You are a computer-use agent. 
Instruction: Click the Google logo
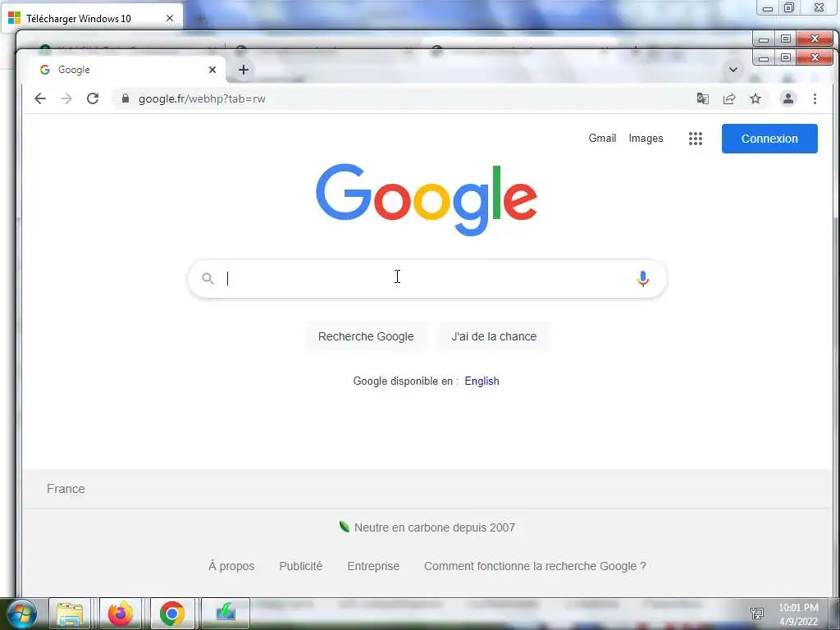point(427,199)
